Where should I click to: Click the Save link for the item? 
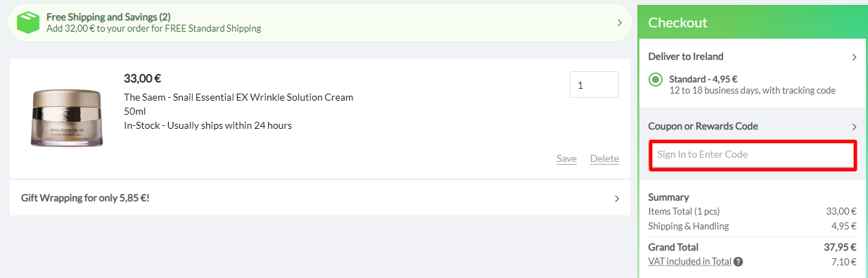pos(566,158)
